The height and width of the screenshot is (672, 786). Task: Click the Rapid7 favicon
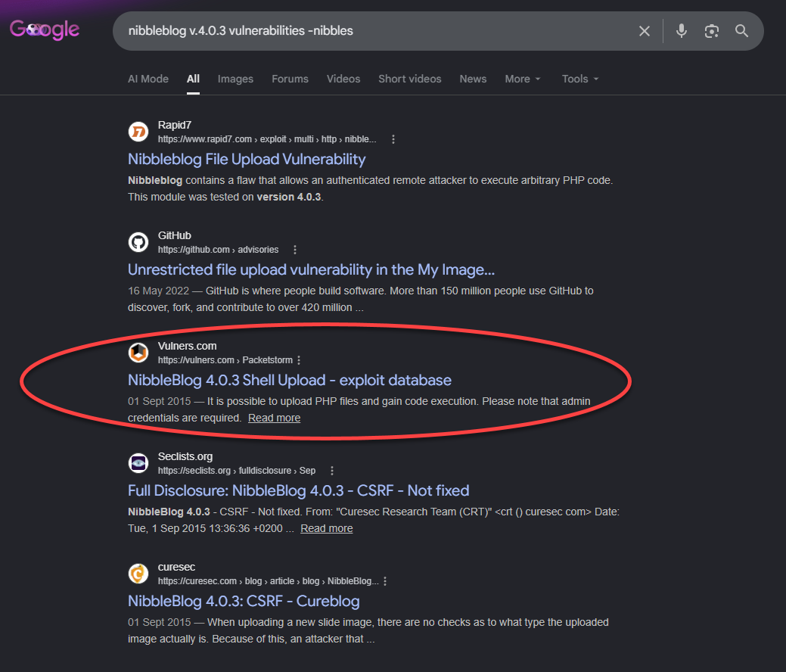pos(138,132)
